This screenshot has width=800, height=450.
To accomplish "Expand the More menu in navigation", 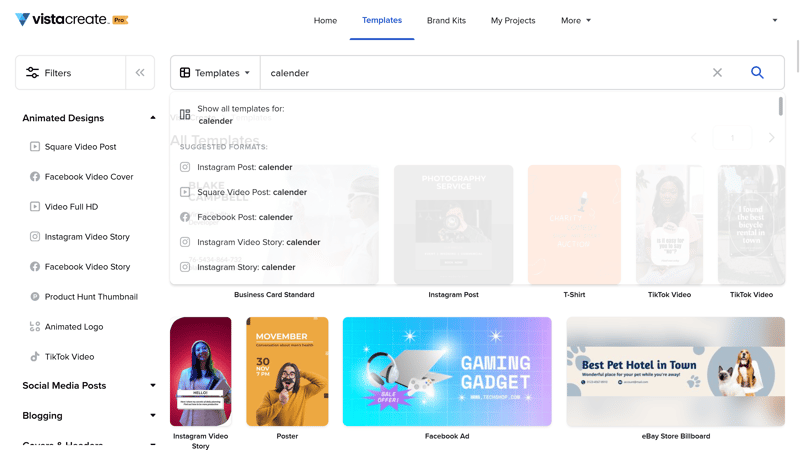I will 575,20.
